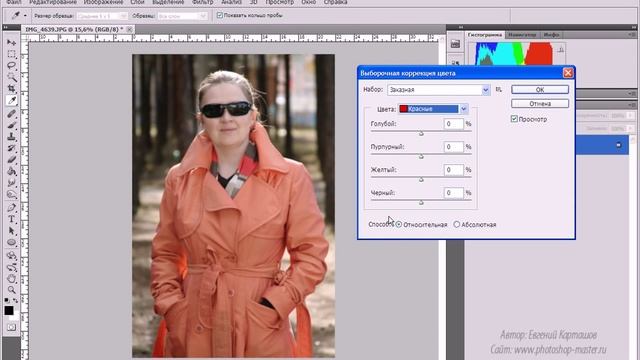This screenshot has height=360, width=640.
Task: Switch to the Инфо tab
Action: (551, 35)
